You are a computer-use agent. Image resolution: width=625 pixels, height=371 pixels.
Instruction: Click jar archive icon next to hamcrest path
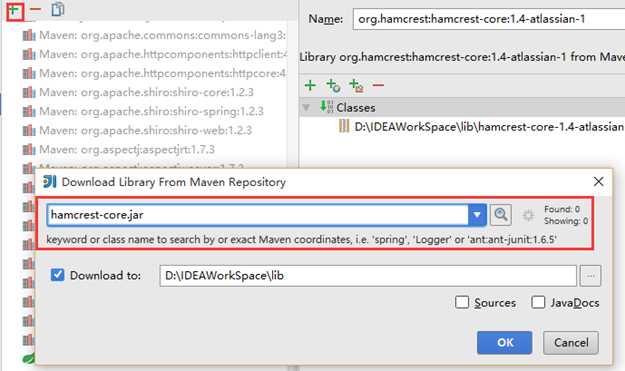tap(344, 126)
